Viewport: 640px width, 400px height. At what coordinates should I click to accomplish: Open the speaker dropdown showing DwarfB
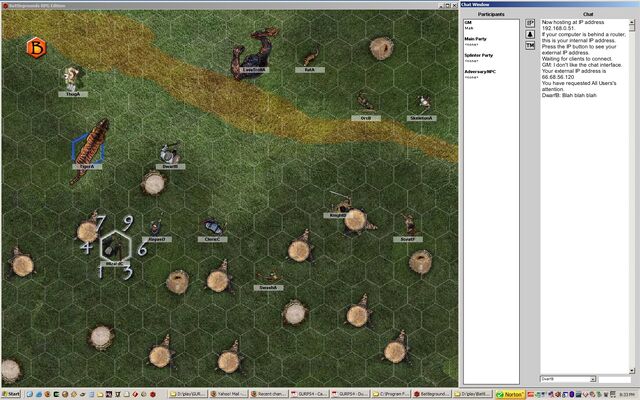click(568, 379)
